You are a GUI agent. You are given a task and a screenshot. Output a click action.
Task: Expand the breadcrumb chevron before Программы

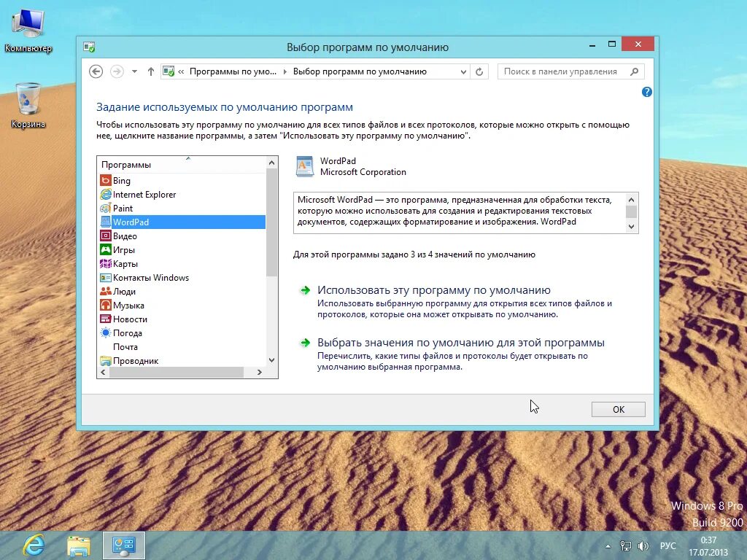pos(181,71)
